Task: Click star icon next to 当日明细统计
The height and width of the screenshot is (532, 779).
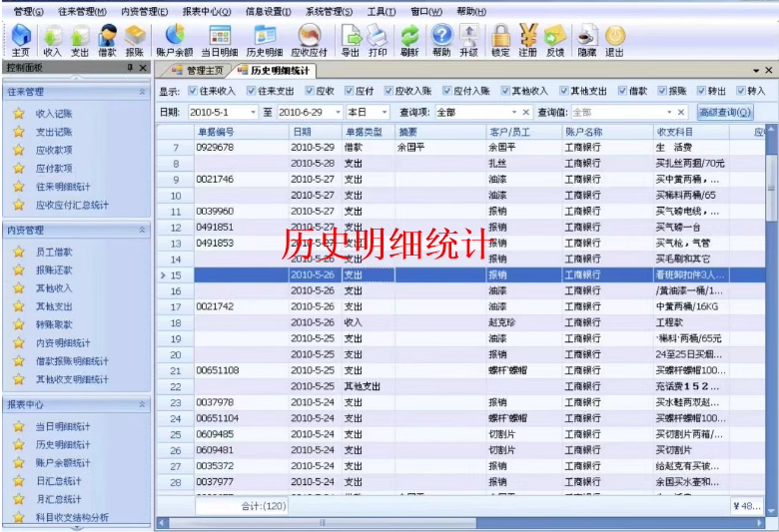Action: (19, 426)
